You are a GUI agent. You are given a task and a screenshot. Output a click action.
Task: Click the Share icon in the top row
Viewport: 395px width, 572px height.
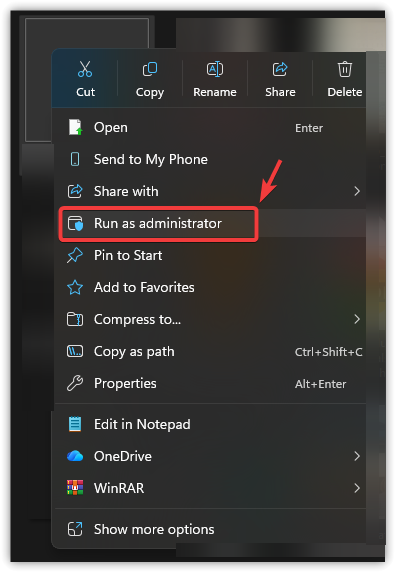280,69
